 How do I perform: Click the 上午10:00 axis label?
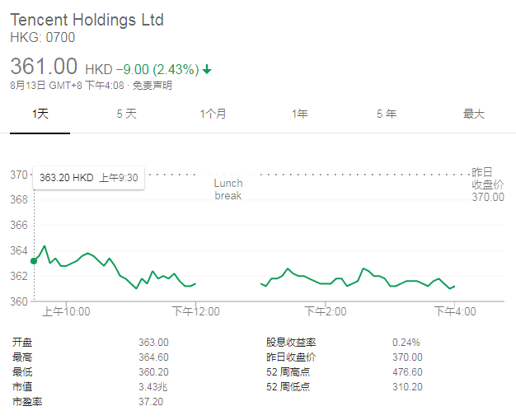(x=66, y=311)
